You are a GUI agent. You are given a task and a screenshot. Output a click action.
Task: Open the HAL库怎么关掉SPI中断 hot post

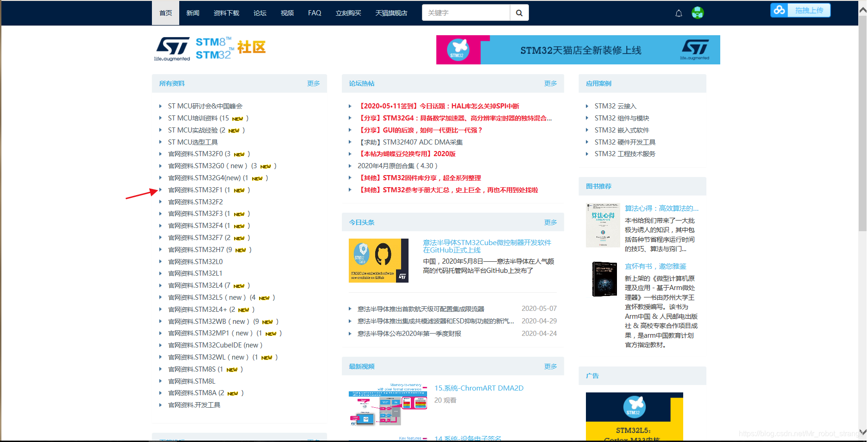(439, 106)
